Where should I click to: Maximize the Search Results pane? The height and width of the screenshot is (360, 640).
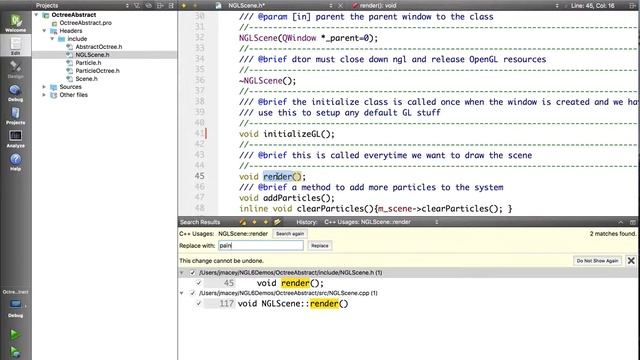(633, 222)
